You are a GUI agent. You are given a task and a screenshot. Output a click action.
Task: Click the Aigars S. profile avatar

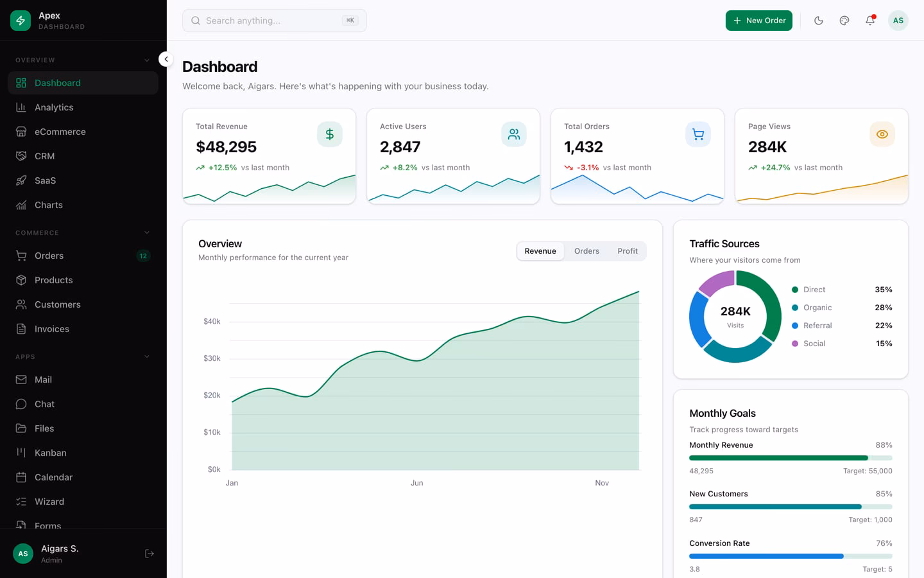23,554
